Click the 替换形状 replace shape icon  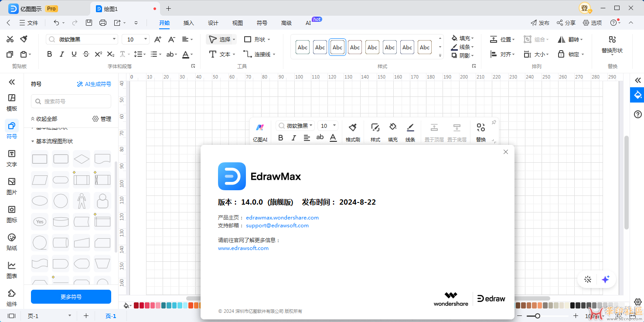pos(612,44)
